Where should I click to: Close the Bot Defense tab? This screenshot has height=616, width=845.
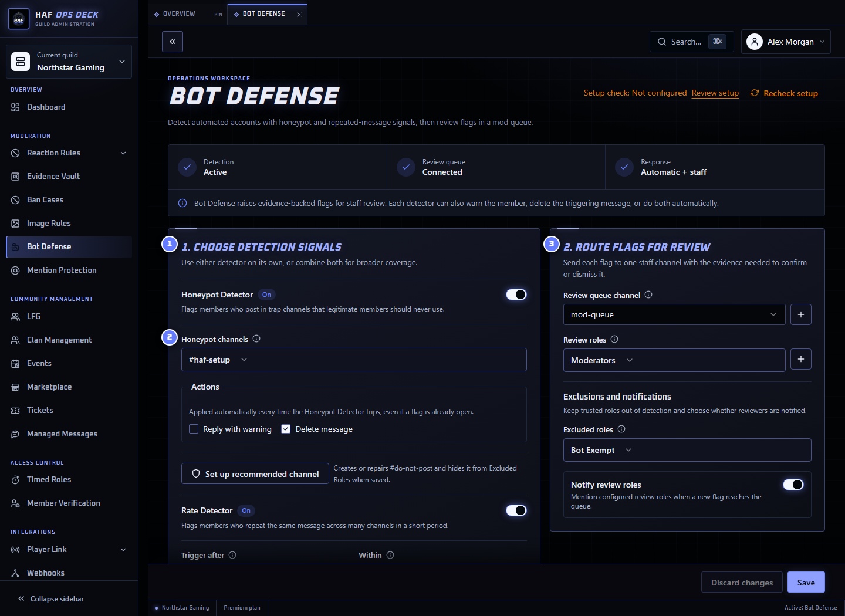click(299, 14)
